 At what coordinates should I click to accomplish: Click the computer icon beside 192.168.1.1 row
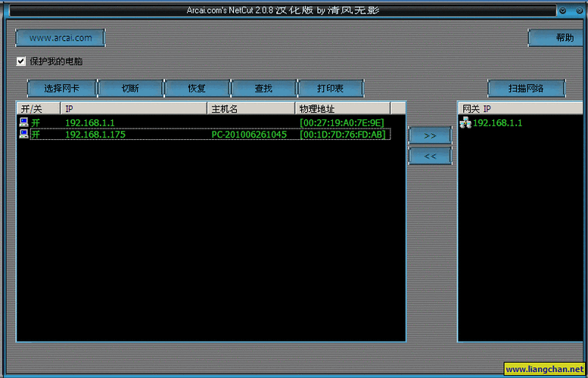click(23, 122)
